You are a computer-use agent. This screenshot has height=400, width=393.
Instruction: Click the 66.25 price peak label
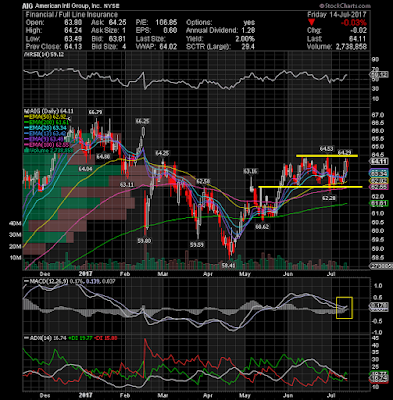(x=142, y=121)
